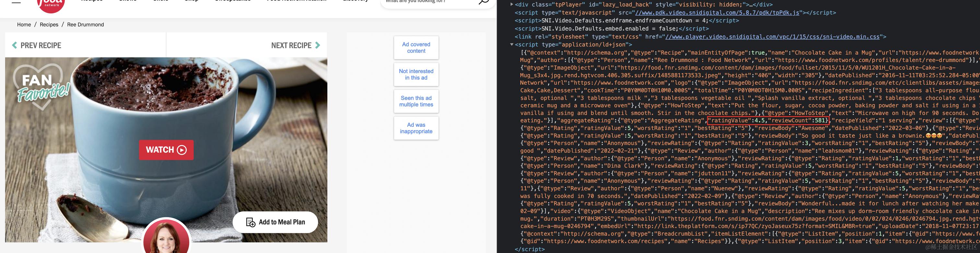The width and height of the screenshot is (980, 253).
Task: Collapse the application/ld+json script node
Action: [512, 44]
